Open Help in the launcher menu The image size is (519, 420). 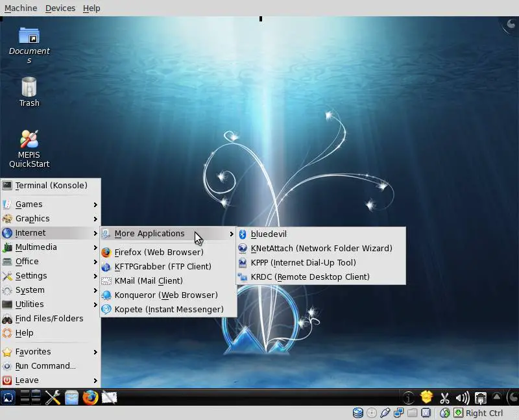(51, 332)
